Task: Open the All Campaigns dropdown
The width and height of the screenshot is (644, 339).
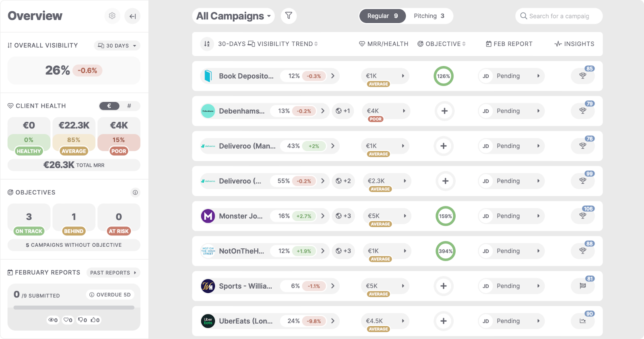Action: coord(233,16)
